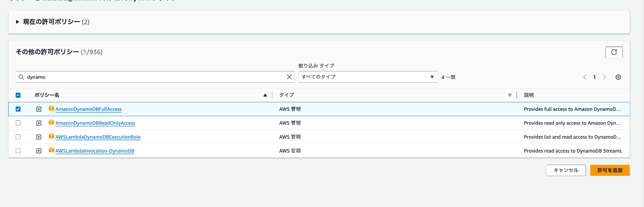Expand AWSLambdaDynamoDBExecutionRole policy details plus icon

39,137
